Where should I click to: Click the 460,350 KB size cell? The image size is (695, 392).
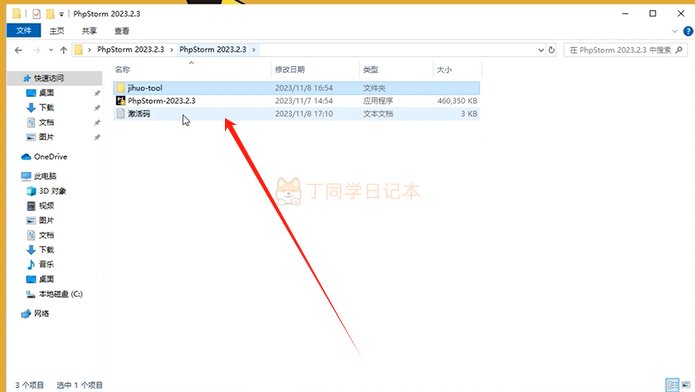[x=457, y=101]
